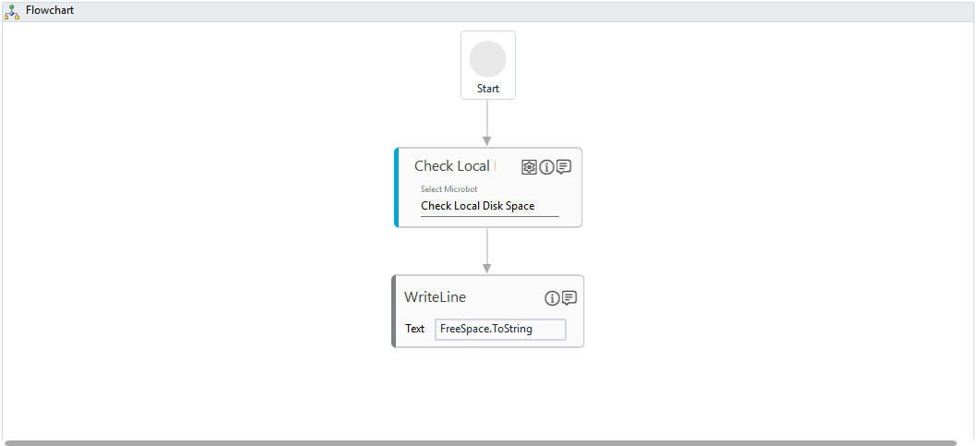This screenshot has width=980, height=446.
Task: Select the arrow from Check Local to WriteLine
Action: [487, 249]
